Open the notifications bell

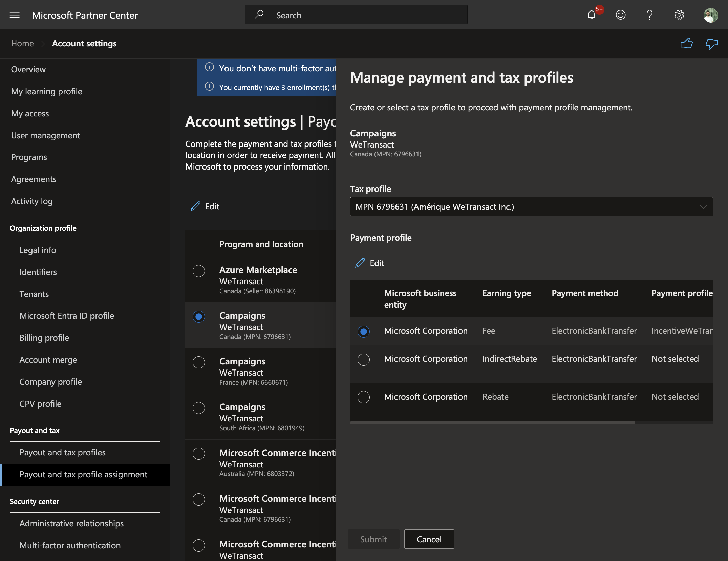591,15
